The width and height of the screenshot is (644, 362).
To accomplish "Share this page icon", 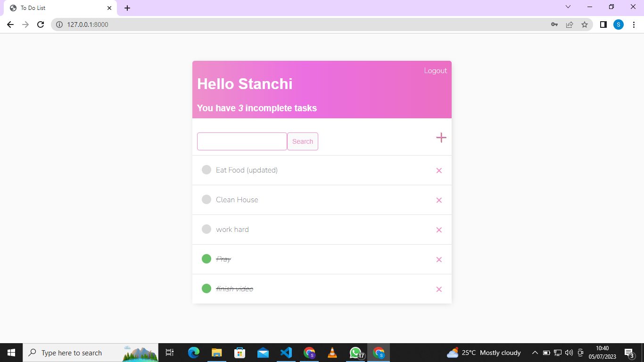I will [x=570, y=25].
